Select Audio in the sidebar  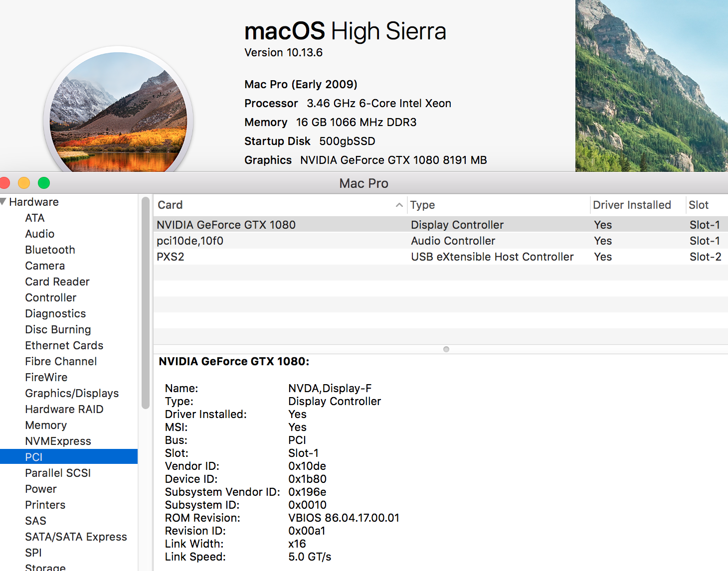40,234
